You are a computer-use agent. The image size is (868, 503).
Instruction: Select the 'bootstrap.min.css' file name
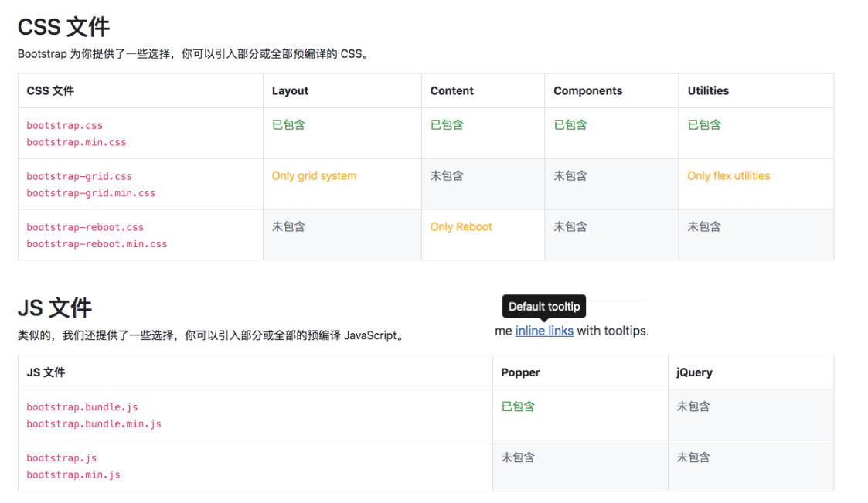77,142
